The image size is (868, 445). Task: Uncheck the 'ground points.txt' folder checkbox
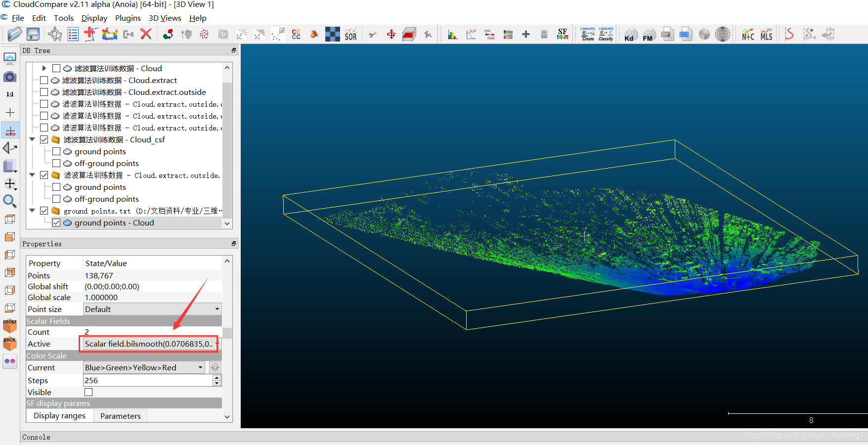coord(44,211)
